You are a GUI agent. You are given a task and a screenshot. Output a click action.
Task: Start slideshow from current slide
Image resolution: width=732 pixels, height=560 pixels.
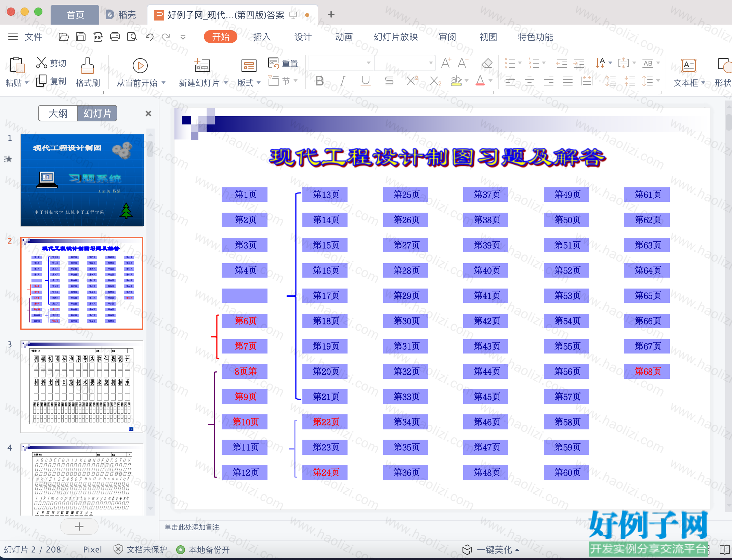pyautogui.click(x=140, y=66)
